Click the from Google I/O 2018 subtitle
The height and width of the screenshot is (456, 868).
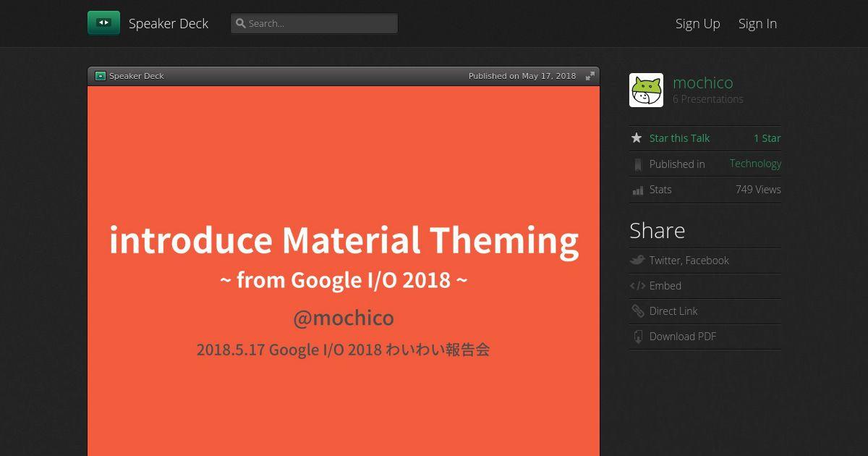click(344, 279)
